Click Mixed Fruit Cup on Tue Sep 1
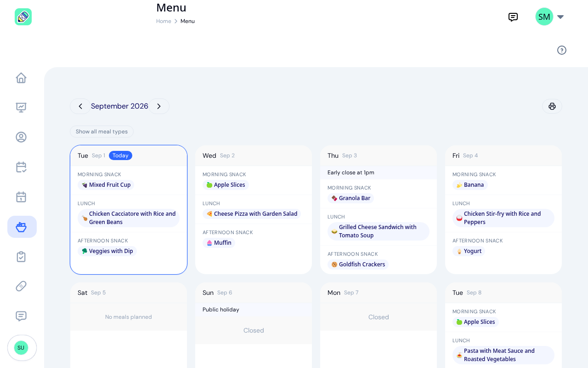The height and width of the screenshot is (368, 588). pos(106,185)
